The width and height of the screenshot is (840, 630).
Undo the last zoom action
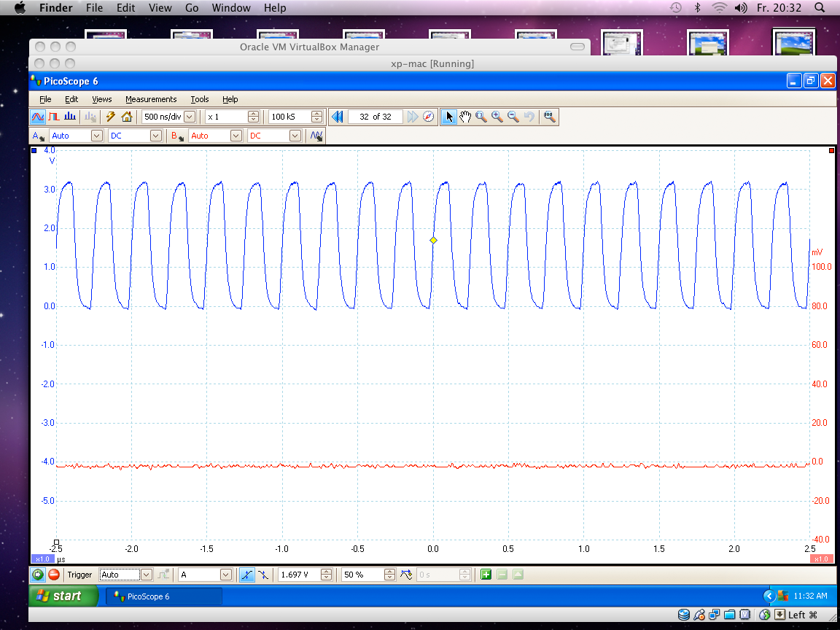(529, 116)
